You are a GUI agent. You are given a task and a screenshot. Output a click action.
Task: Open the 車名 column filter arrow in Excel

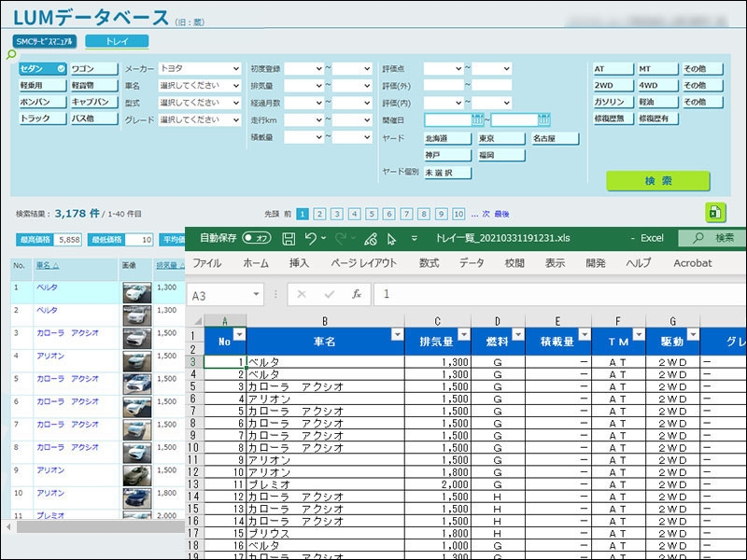point(397,334)
